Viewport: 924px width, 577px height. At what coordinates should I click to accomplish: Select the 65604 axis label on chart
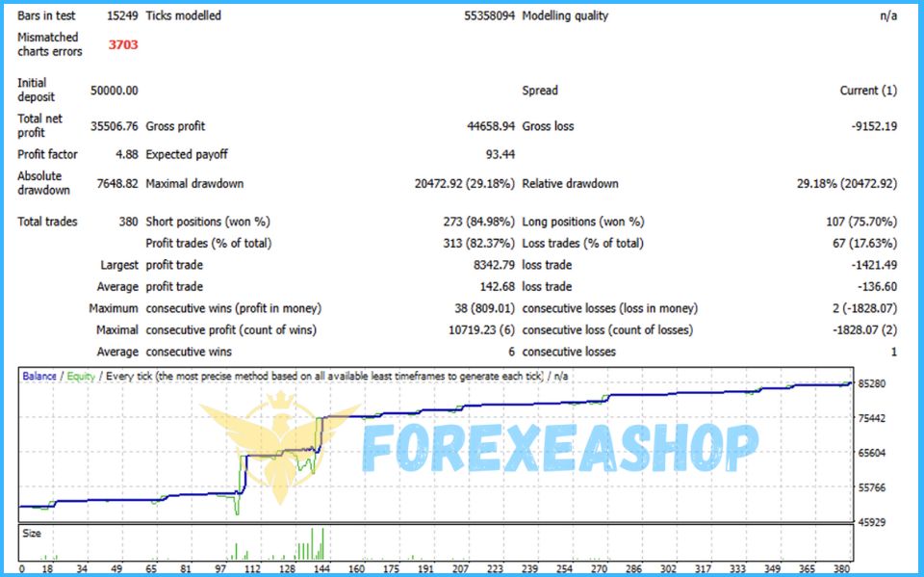click(x=872, y=453)
